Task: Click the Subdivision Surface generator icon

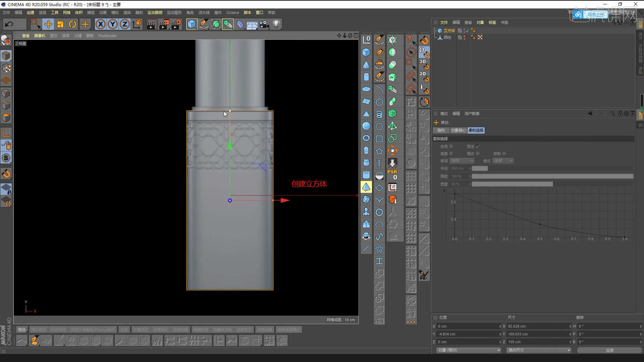Action: point(216,24)
